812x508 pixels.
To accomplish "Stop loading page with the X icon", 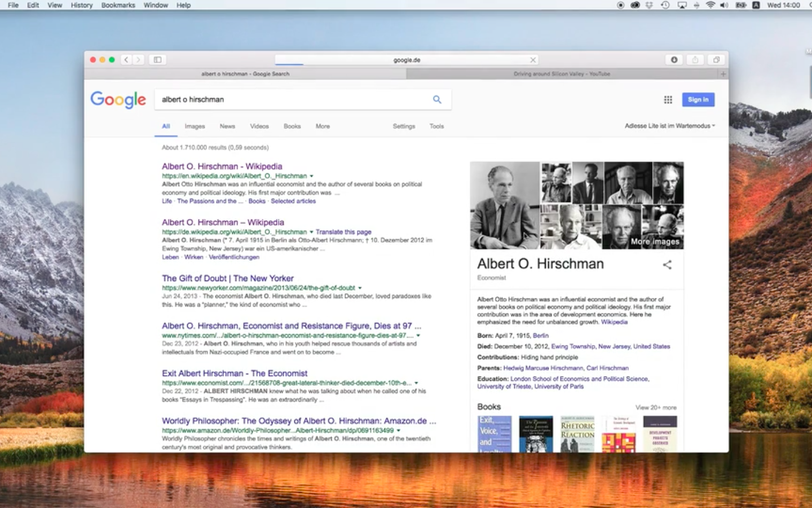I will pyautogui.click(x=533, y=60).
